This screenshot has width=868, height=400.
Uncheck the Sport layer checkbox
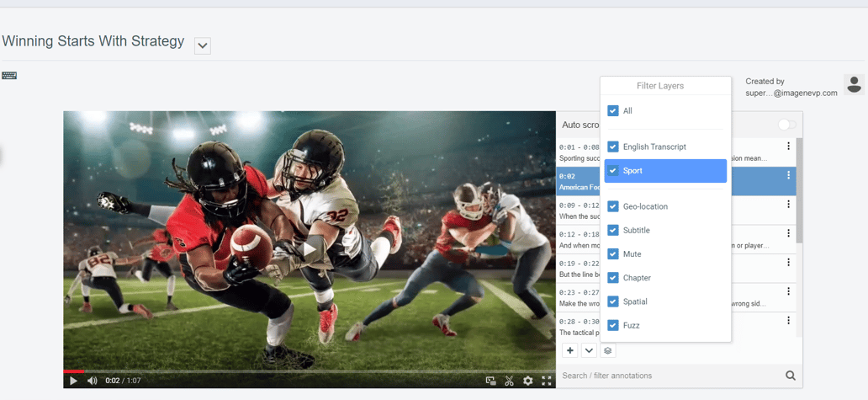pos(613,171)
